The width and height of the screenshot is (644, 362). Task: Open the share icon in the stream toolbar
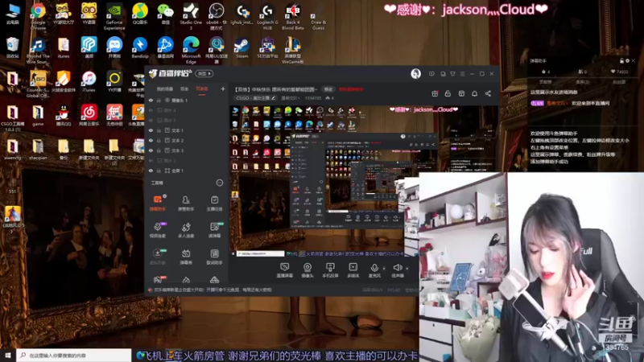pos(488,93)
